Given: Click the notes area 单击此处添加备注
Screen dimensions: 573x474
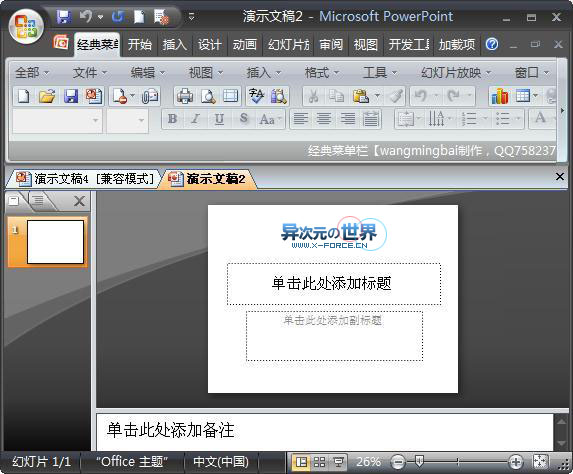Looking at the screenshot, I should tap(325, 431).
